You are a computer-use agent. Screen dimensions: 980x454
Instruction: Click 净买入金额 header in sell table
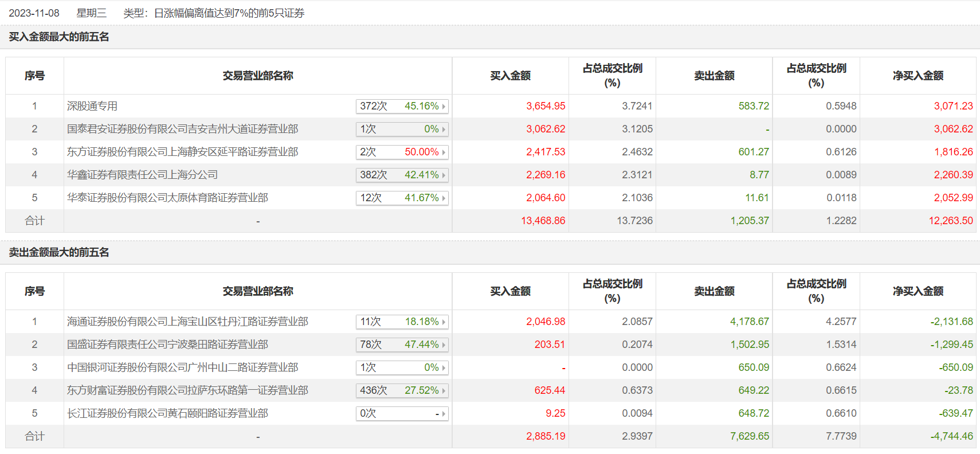pos(918,291)
